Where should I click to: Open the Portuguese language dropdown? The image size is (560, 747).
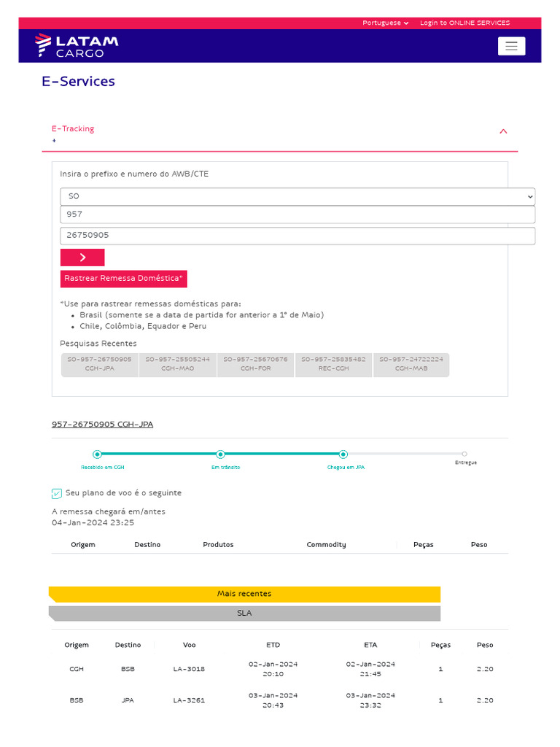pyautogui.click(x=386, y=23)
